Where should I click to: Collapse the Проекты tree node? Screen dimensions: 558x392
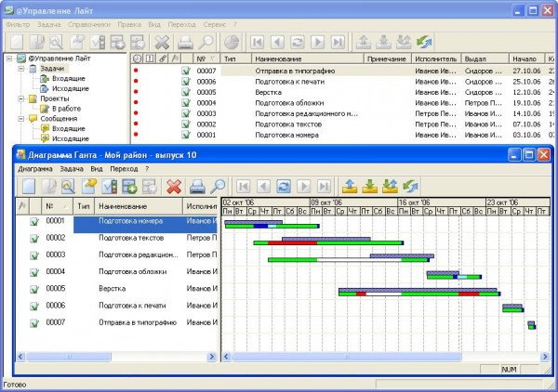(x=21, y=98)
